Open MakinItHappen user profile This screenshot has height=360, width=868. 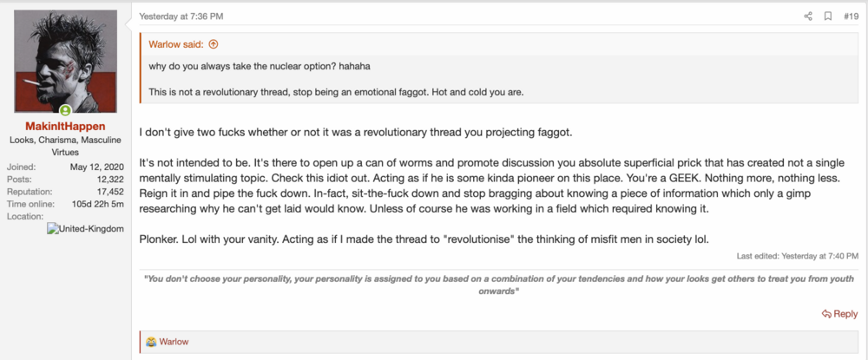(x=65, y=127)
